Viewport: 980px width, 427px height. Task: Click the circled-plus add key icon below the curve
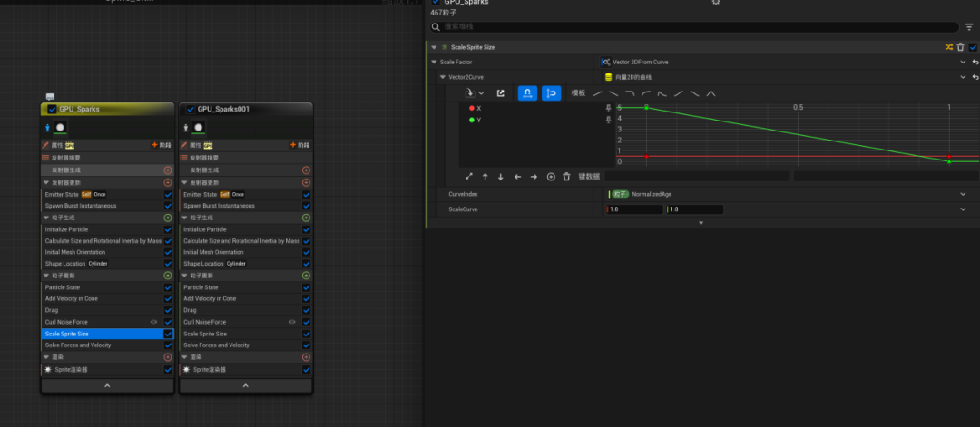pos(551,177)
